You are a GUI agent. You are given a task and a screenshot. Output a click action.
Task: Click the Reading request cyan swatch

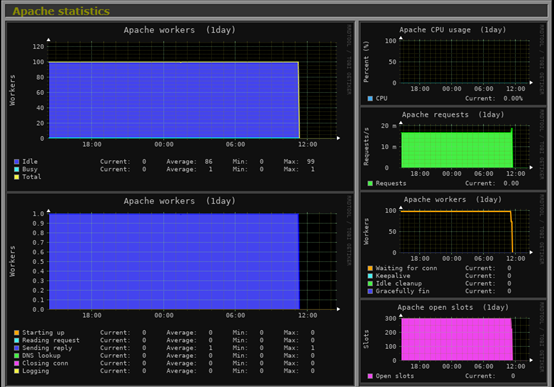tap(17, 340)
